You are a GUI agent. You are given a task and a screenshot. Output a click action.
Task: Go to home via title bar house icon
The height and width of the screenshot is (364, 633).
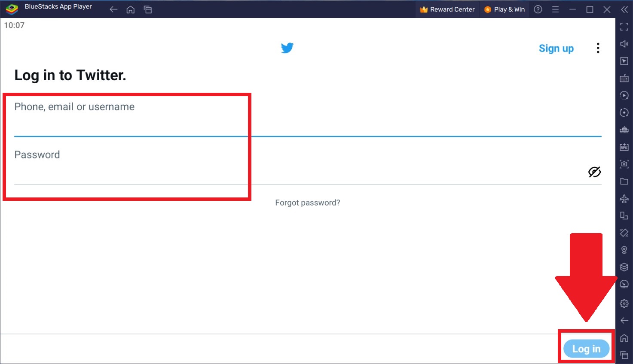pos(131,9)
